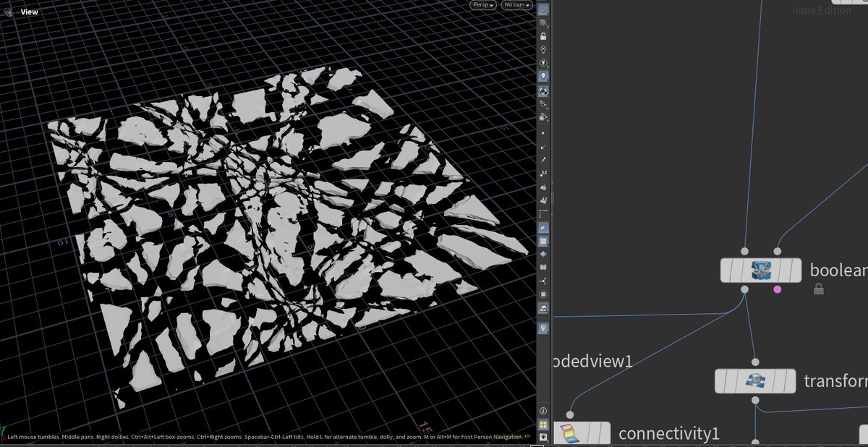Toggle the eye visibility icon at toolbar bottom
Viewport: 868px width, 447px height.
[543, 437]
